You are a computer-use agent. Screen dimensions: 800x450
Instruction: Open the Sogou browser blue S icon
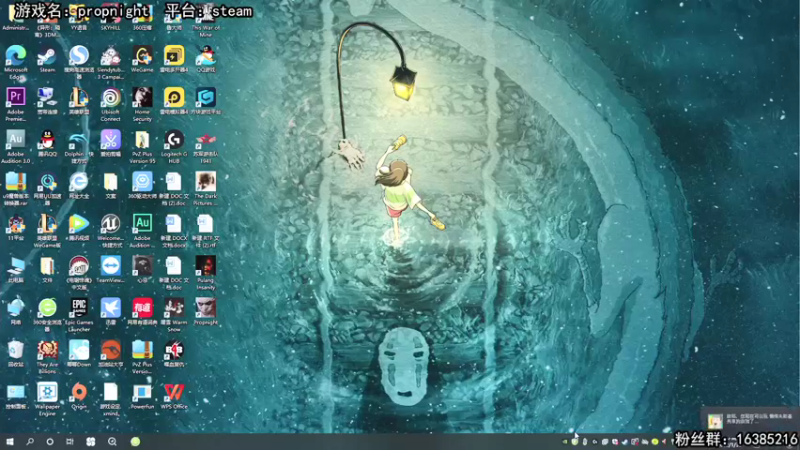[x=79, y=62]
